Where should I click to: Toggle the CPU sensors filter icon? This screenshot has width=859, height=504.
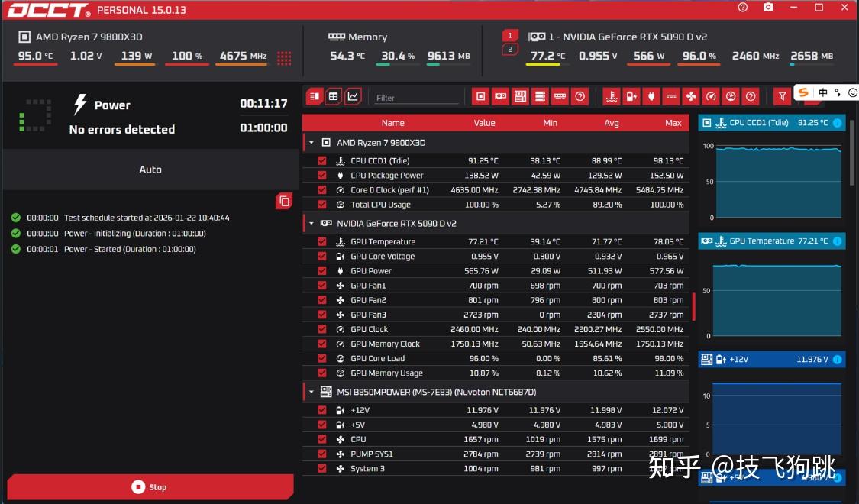(x=480, y=96)
